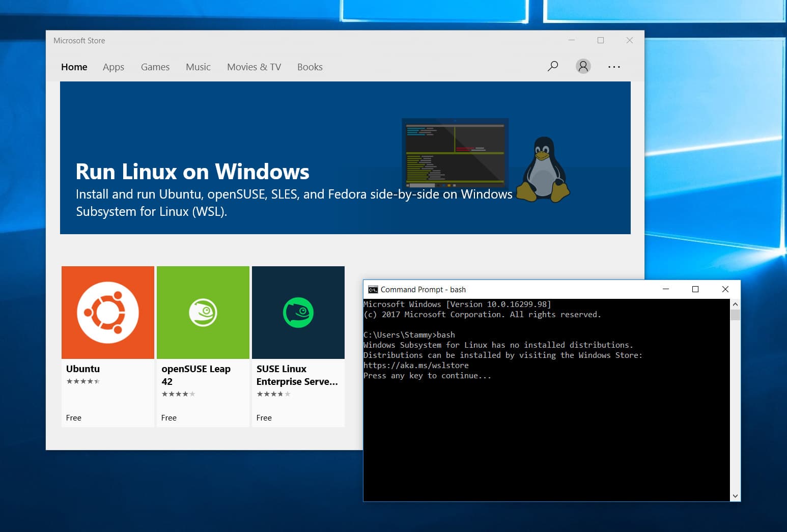Click the Windows version line in Command Prompt
Screen dimensions: 787x532
457,304
